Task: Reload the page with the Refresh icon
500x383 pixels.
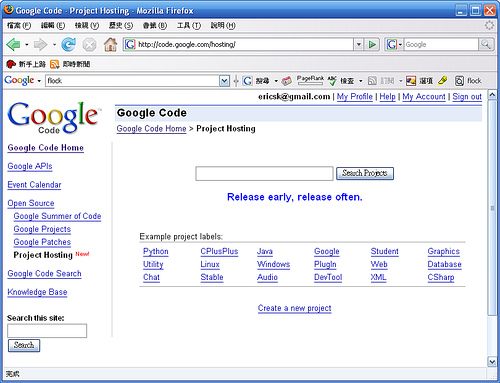Action: (68, 44)
